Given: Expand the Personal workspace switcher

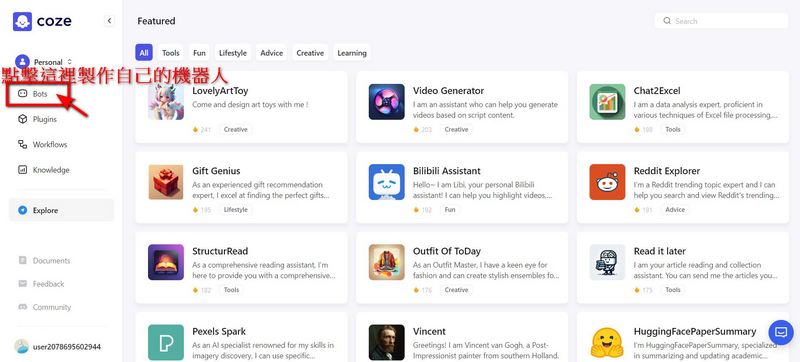Looking at the screenshot, I should tap(44, 62).
